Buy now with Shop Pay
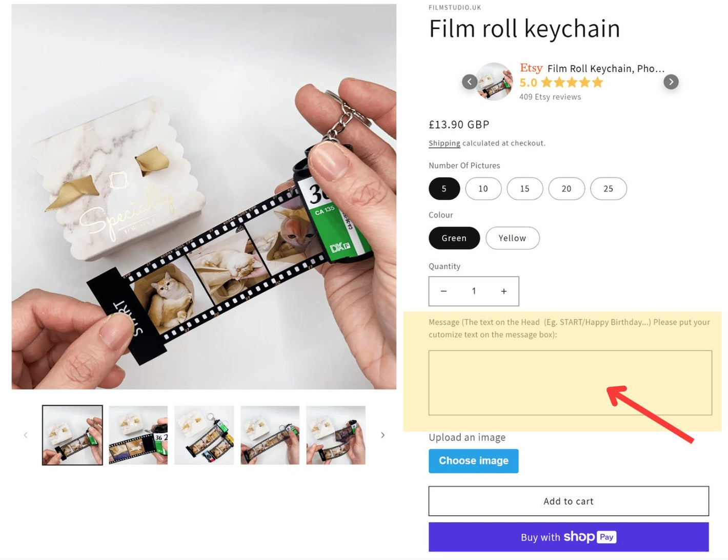This screenshot has width=728, height=560. [568, 537]
